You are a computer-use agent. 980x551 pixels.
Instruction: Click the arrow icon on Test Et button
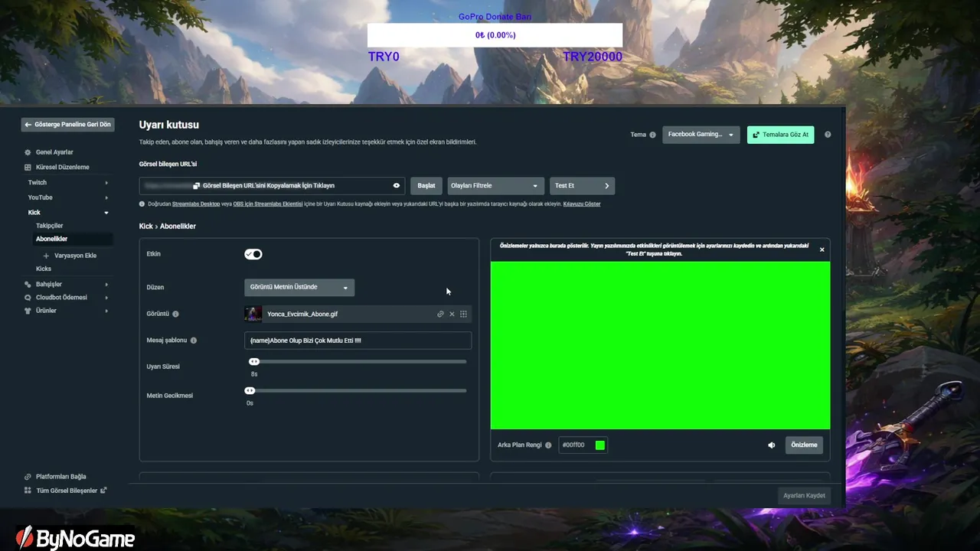(x=606, y=185)
